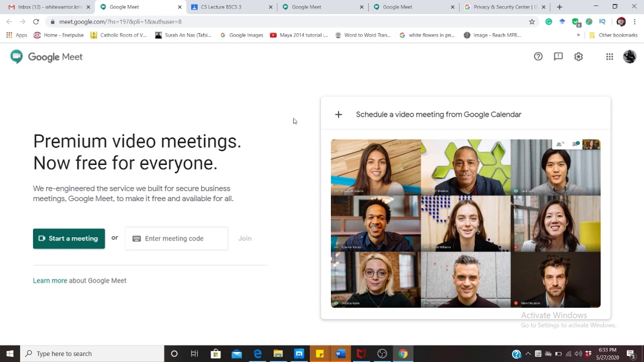Open Sticky Notes from the taskbar

click(319, 353)
